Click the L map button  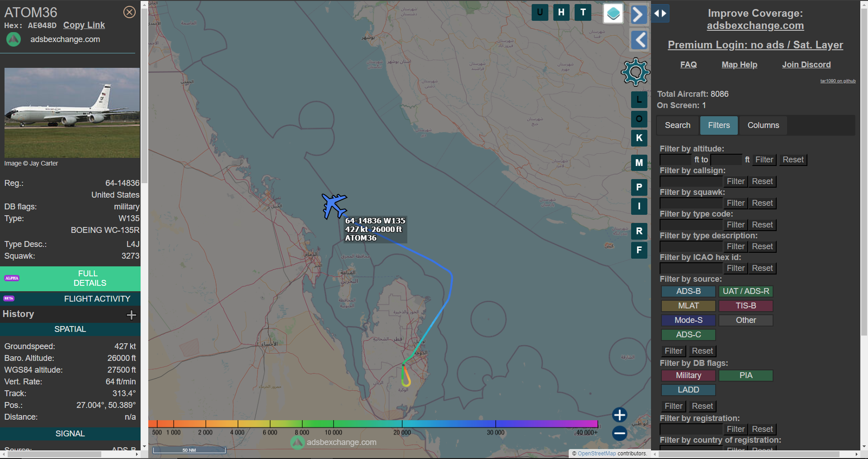coord(639,100)
